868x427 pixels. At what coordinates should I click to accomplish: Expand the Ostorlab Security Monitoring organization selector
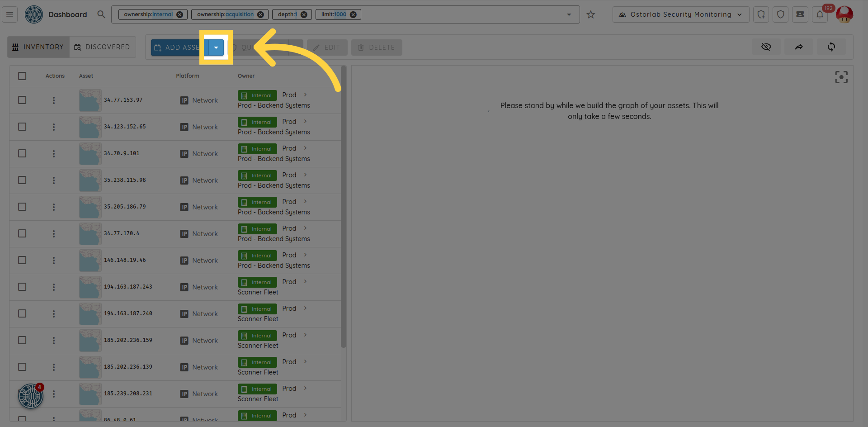point(680,14)
